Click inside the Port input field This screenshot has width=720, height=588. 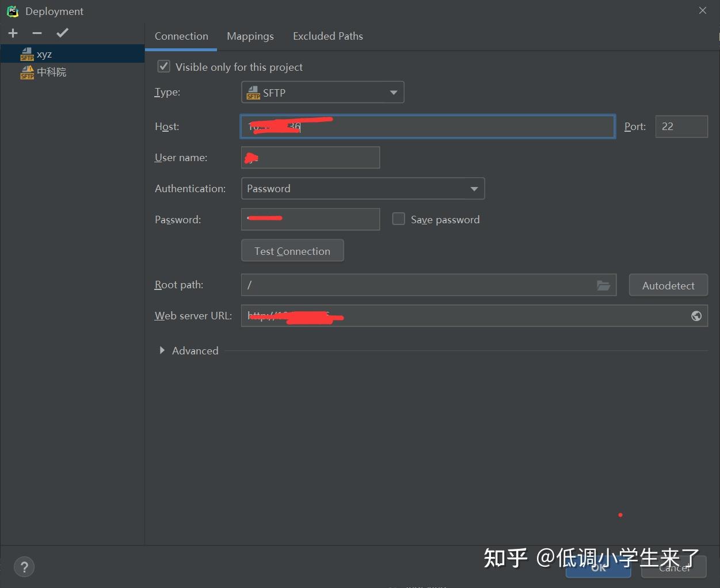[681, 126]
